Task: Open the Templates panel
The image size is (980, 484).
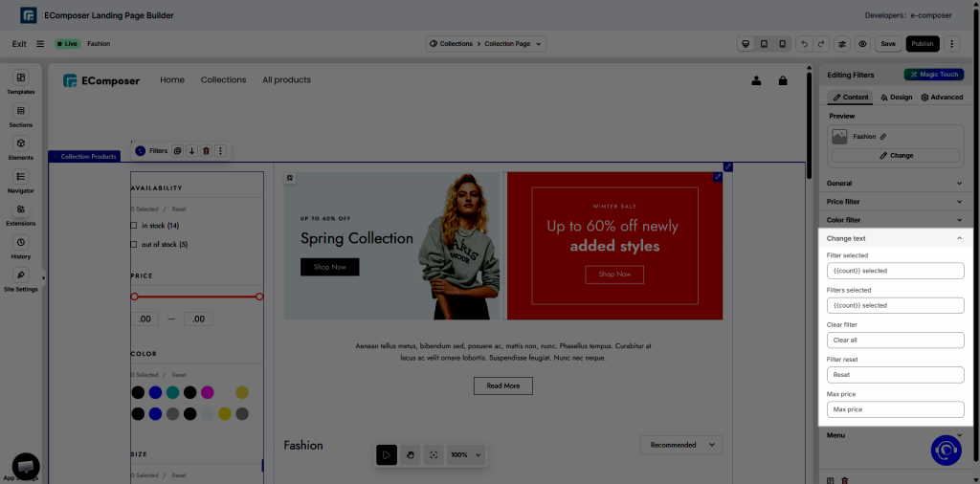Action: click(20, 82)
